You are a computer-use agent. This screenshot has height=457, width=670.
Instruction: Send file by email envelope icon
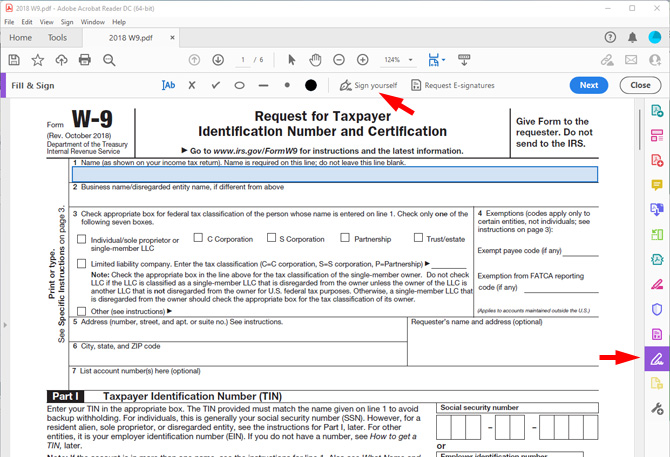point(631,60)
